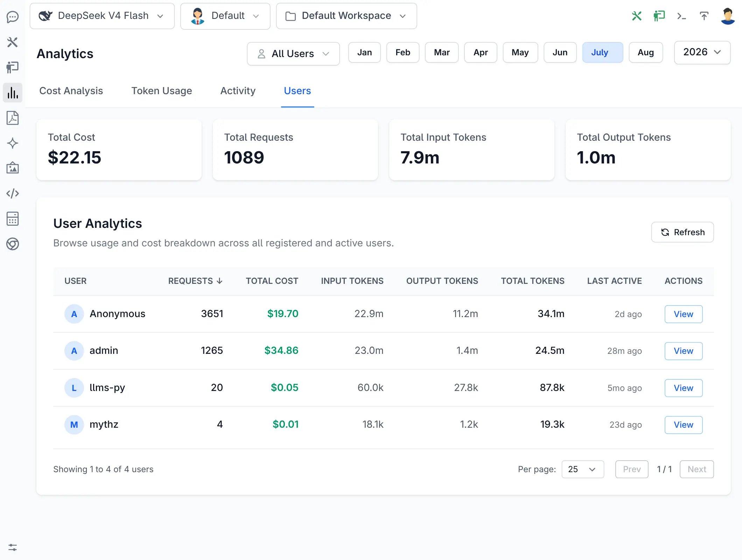Screen dimensions: 742x560
Task: Click the Total Cost $22.15 card
Action: coord(119,150)
